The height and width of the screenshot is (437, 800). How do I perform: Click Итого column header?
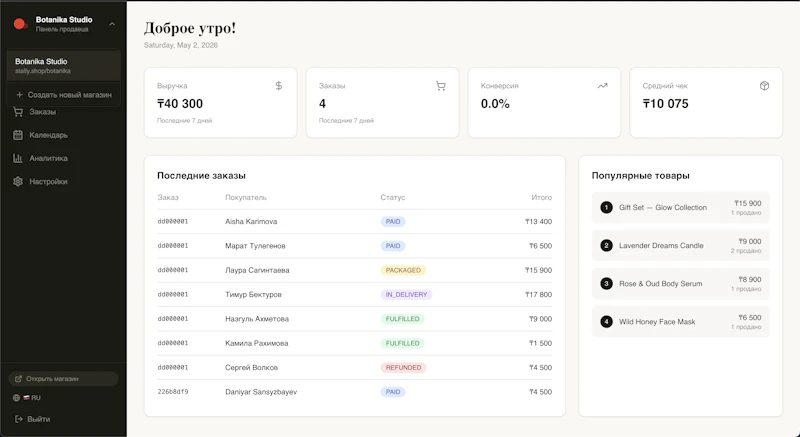(541, 197)
